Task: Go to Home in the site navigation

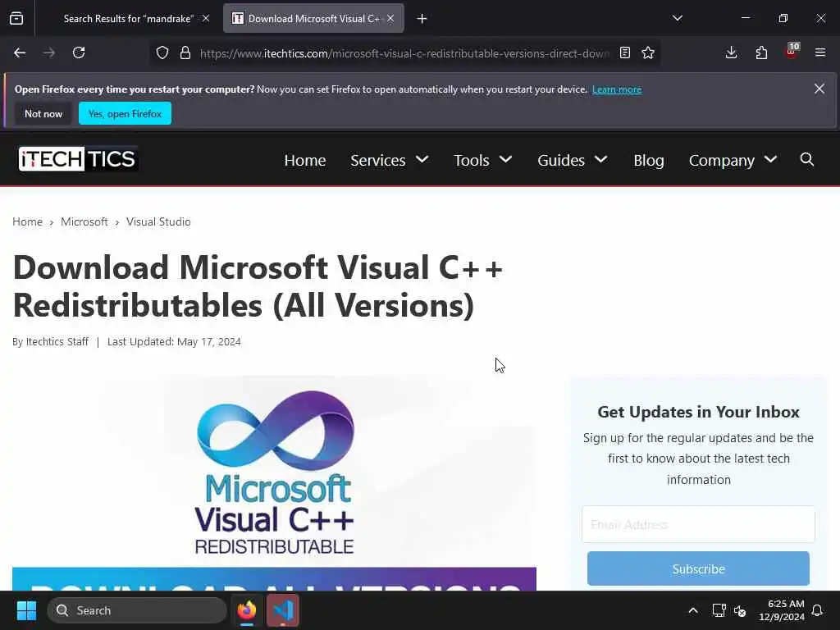Action: point(305,160)
